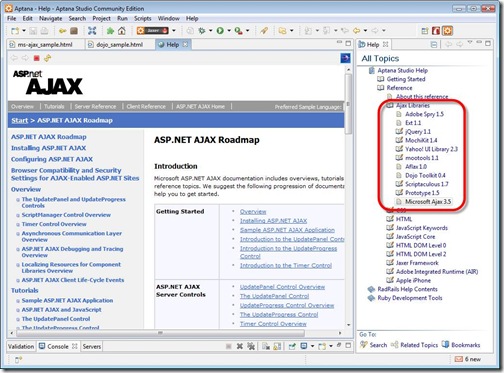Image resolution: width=504 pixels, height=373 pixels.
Task: Click the browser vertical scrollbar thumb
Action: (x=348, y=103)
